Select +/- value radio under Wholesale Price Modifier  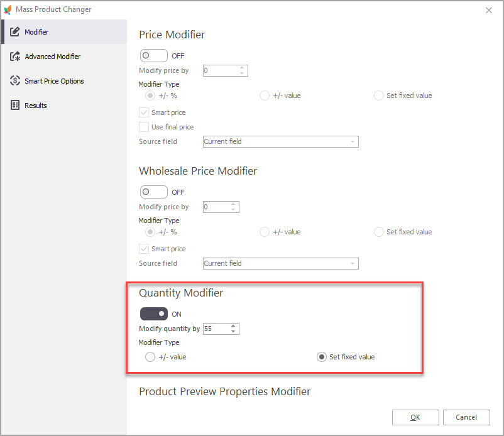pos(264,232)
